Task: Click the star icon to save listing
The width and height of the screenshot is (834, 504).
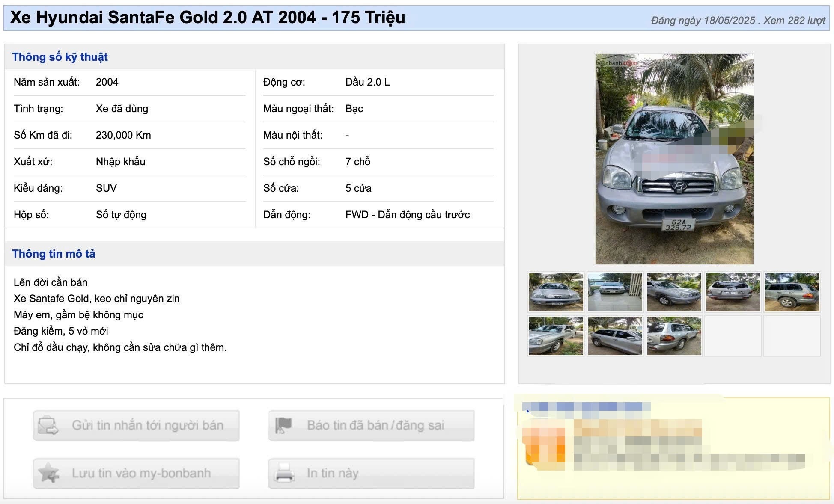Action: [x=48, y=473]
